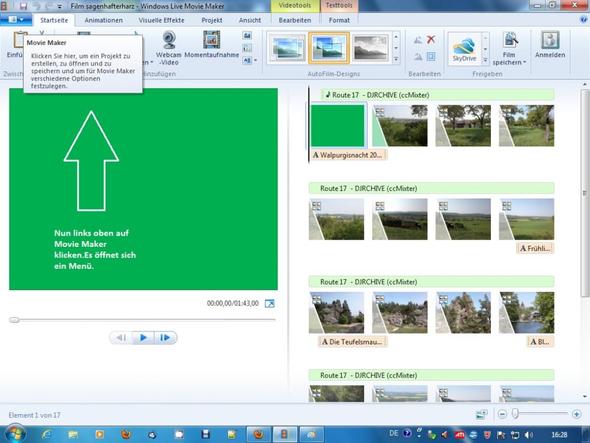Click the zoom out minus button
This screenshot has width=590, height=443.
pyautogui.click(x=502, y=414)
